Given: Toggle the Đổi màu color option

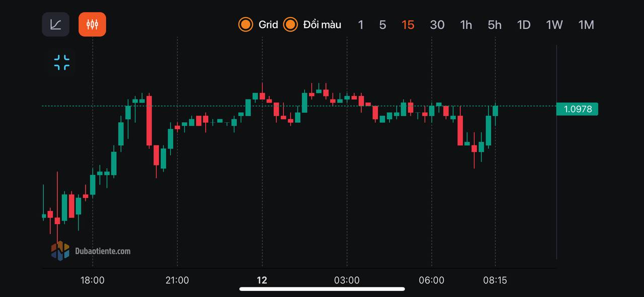Looking at the screenshot, I should point(312,24).
